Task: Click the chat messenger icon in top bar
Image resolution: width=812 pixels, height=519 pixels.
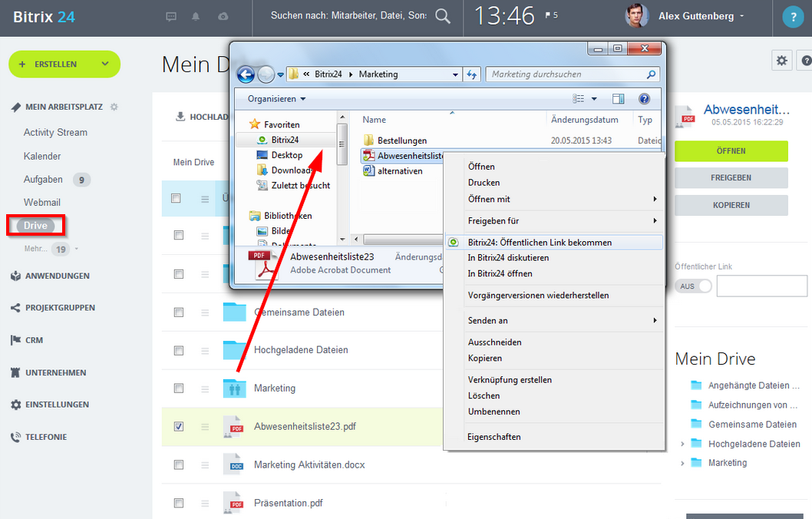Action: [170, 16]
